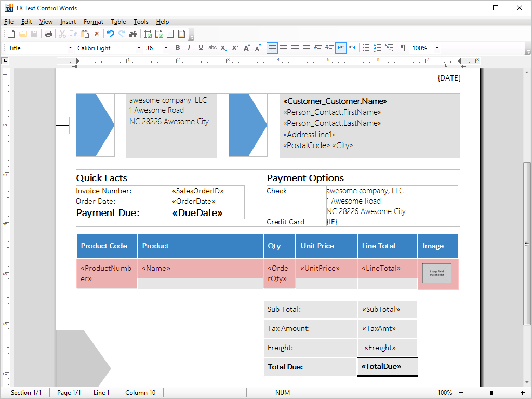Click the «TotalDue» merge field

[381, 366]
